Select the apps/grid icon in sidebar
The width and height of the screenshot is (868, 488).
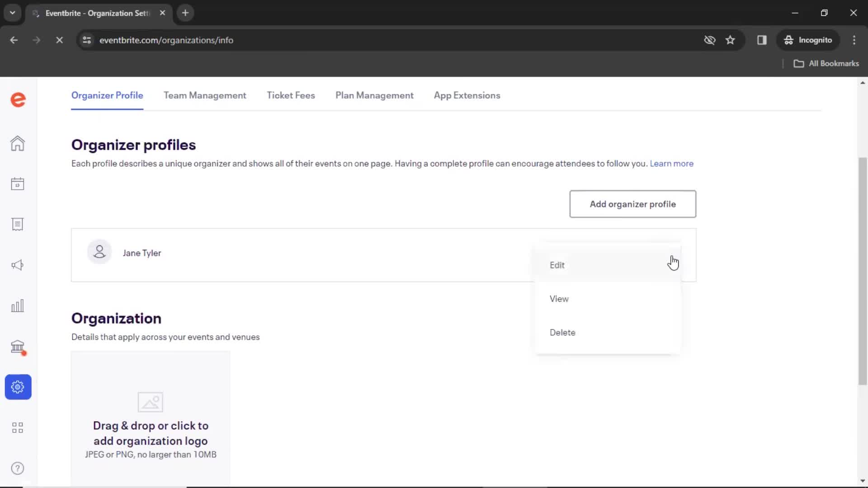coord(17,427)
